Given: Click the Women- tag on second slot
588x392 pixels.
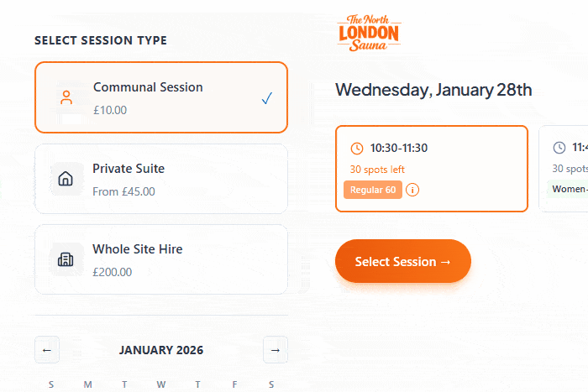Looking at the screenshot, I should (569, 189).
